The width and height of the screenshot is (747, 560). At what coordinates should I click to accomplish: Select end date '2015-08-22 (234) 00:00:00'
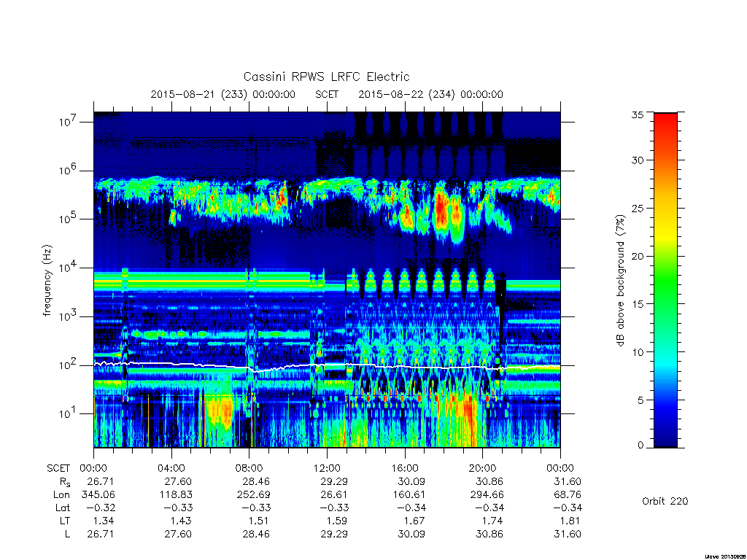[x=430, y=94]
